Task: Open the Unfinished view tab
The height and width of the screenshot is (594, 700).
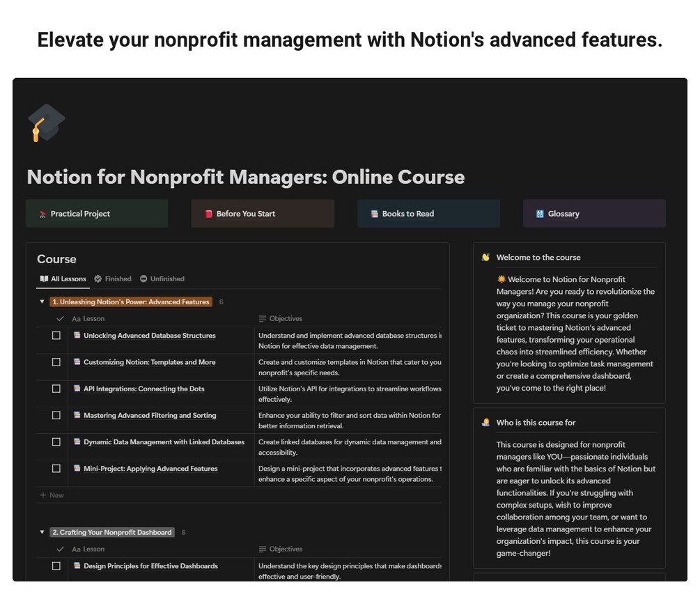Action: pyautogui.click(x=162, y=279)
